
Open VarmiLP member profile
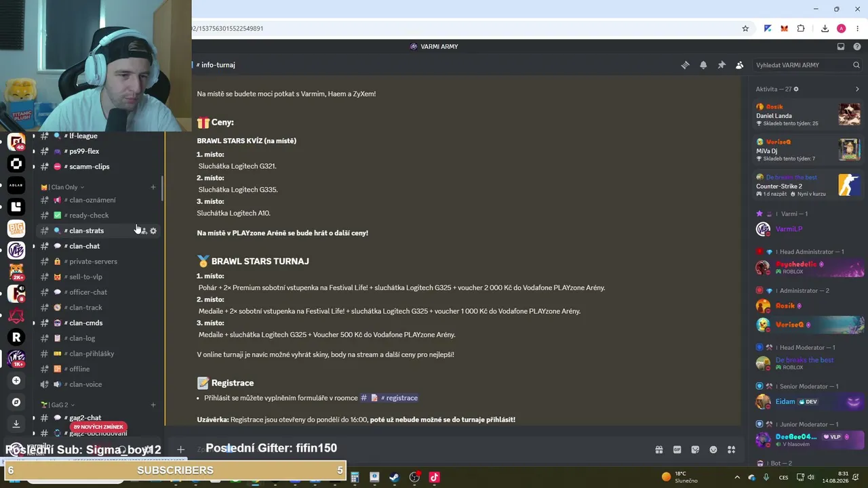click(808, 229)
